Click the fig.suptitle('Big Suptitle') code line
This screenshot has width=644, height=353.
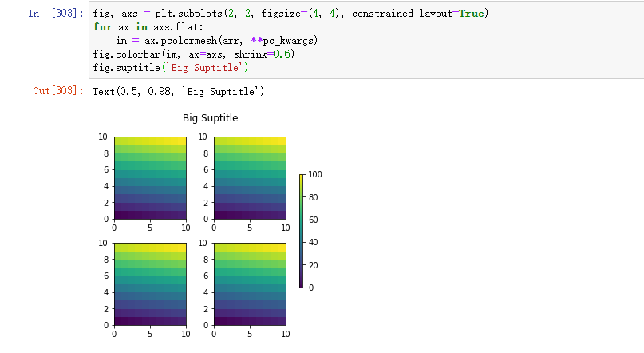pyautogui.click(x=171, y=68)
